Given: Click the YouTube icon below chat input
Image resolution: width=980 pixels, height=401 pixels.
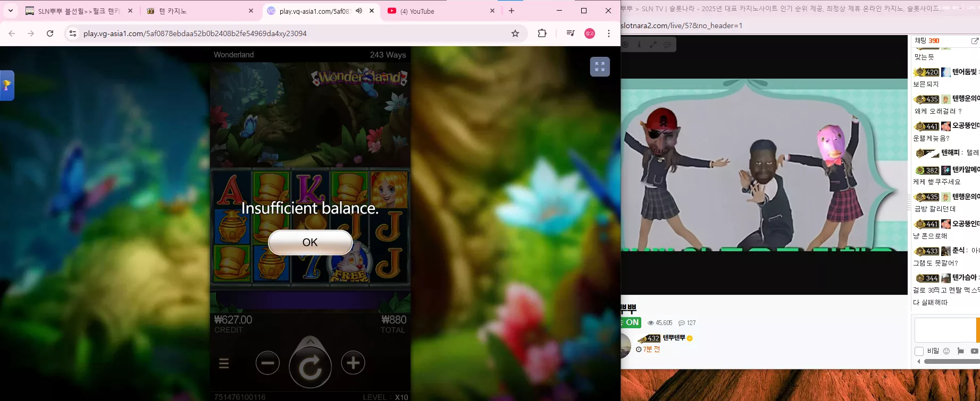Looking at the screenshot, I should pyautogui.click(x=974, y=351).
